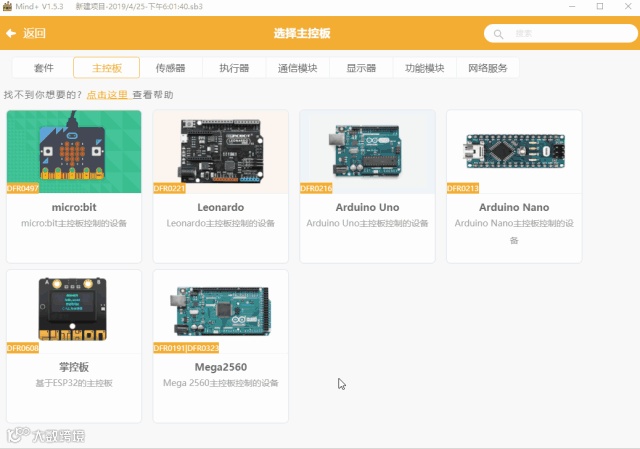Maximize the Mind+ window

pyautogui.click(x=600, y=6)
